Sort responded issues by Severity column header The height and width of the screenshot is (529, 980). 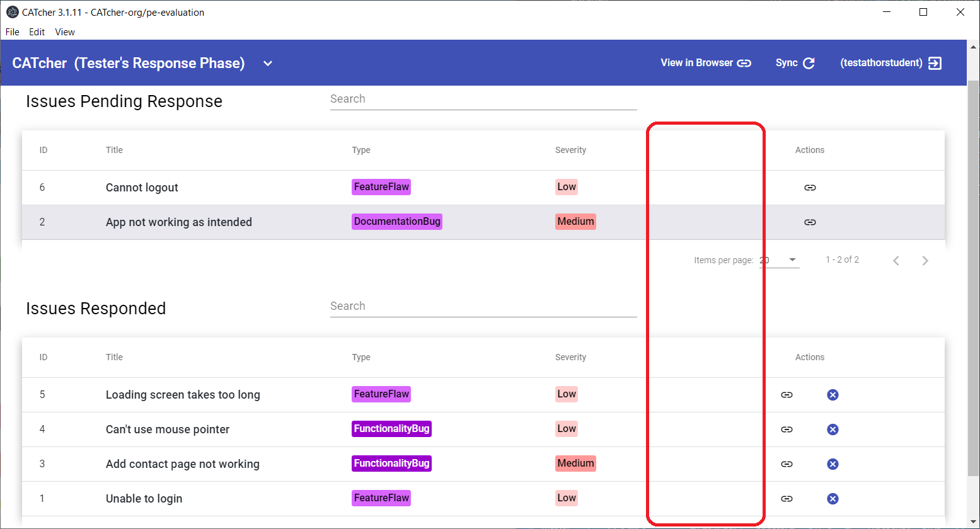[570, 357]
